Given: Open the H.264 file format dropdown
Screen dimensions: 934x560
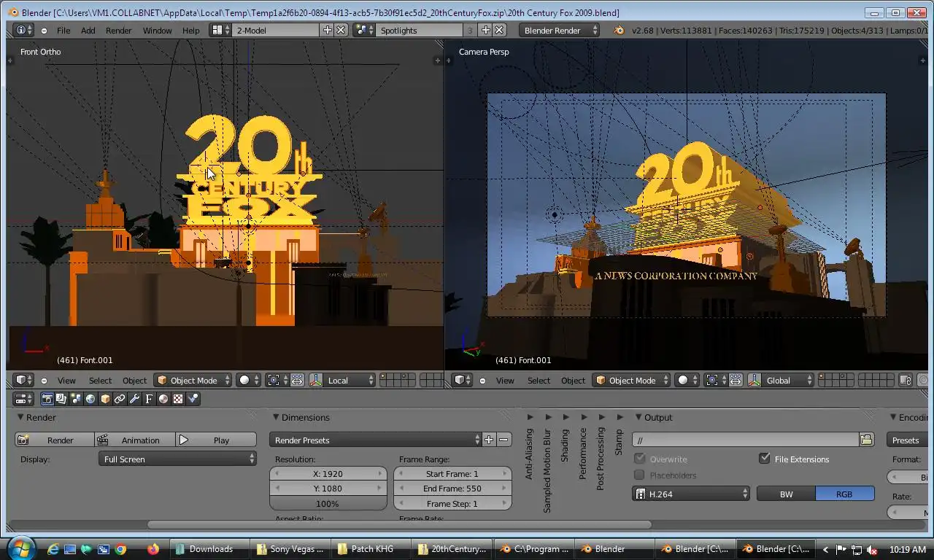Looking at the screenshot, I should [691, 494].
